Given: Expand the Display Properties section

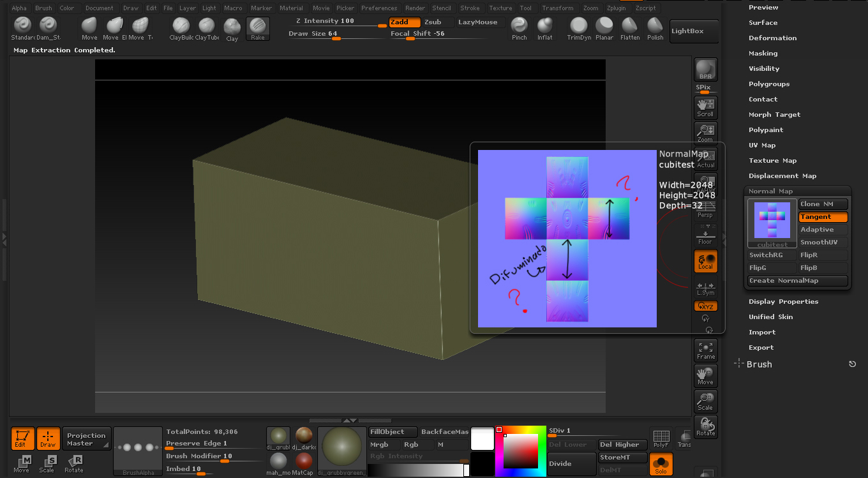Looking at the screenshot, I should coord(783,302).
